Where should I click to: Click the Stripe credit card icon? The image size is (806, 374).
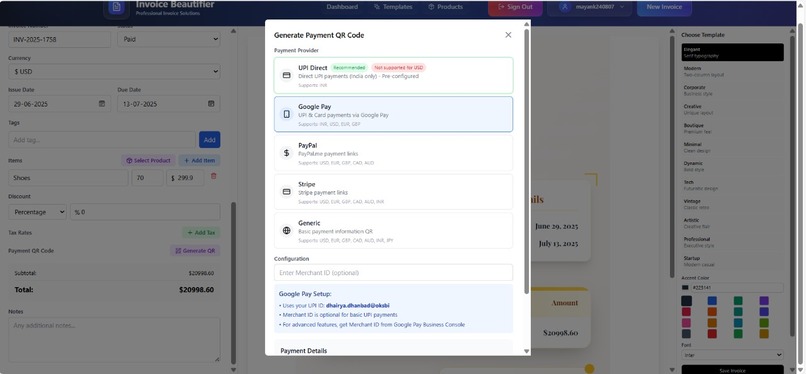pyautogui.click(x=287, y=192)
